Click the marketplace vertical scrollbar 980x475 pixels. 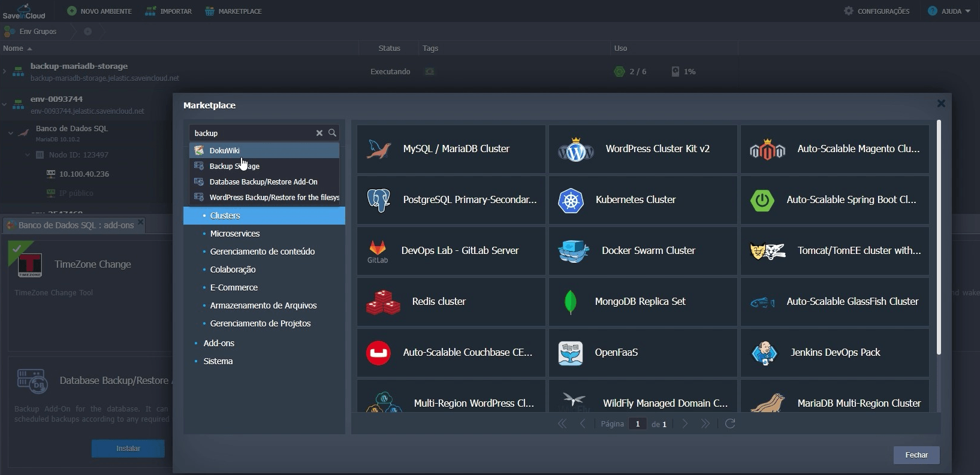click(x=939, y=237)
